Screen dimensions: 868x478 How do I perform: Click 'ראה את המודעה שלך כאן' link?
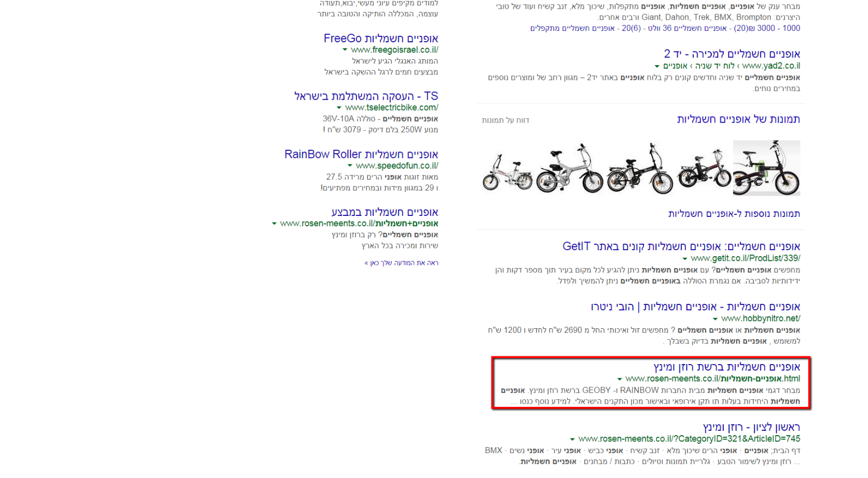401,263
